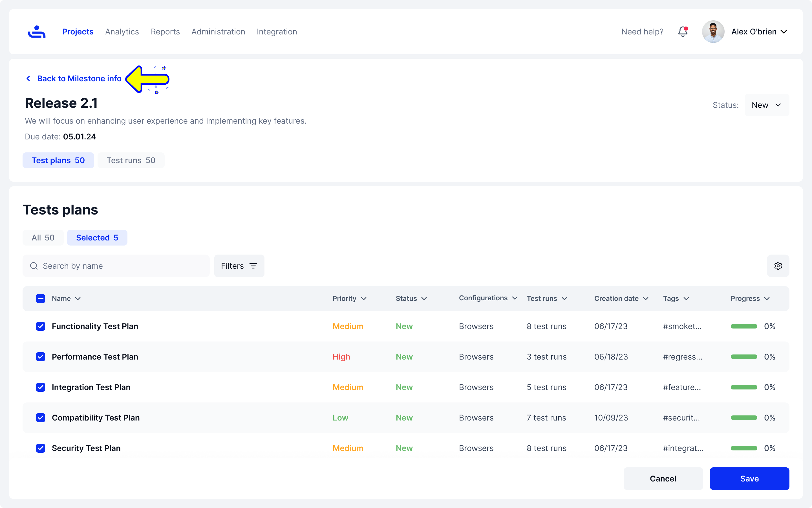812x508 pixels.
Task: Open Compatibility Test Plan row name
Action: (96, 418)
